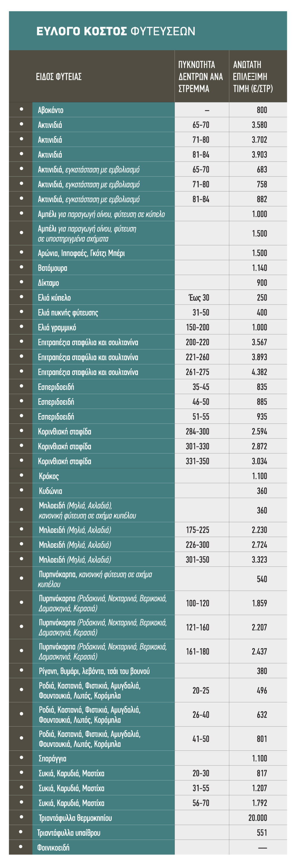Click the bullet beside Κυδώνια
The height and width of the screenshot is (868, 302).
click(21, 490)
